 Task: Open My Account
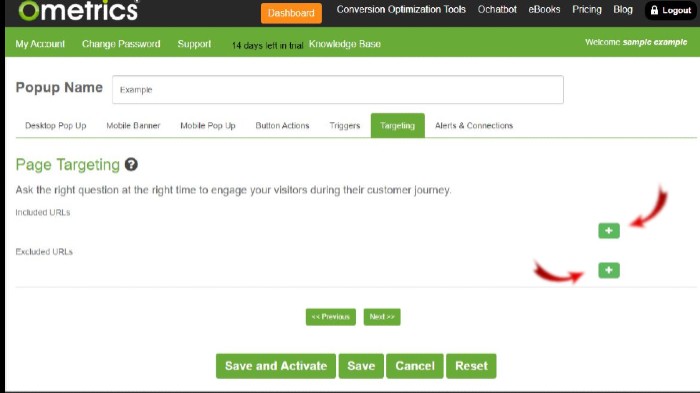click(40, 44)
